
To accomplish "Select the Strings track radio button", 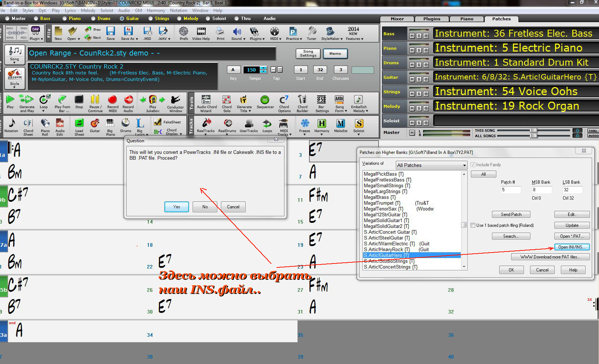I will click(150, 19).
